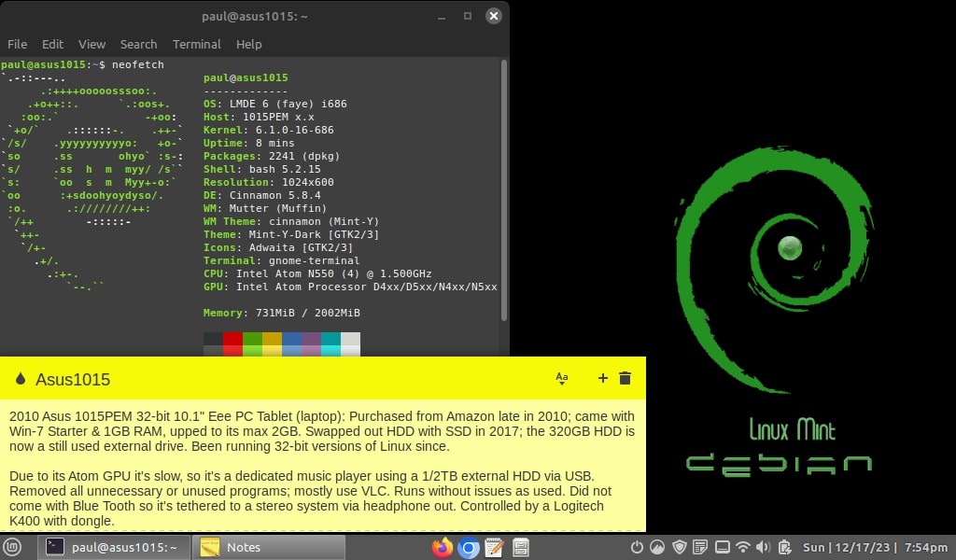Open the Linux Mint start menu
Viewport: 956px width, 560px height.
point(13,548)
